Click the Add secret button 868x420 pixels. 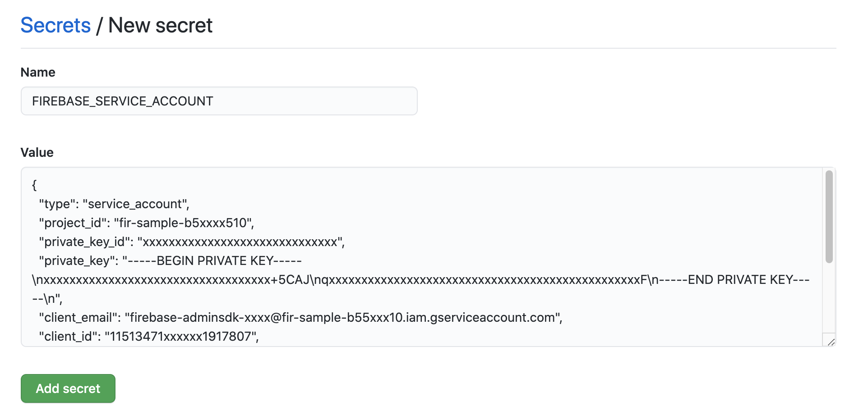[x=68, y=388]
